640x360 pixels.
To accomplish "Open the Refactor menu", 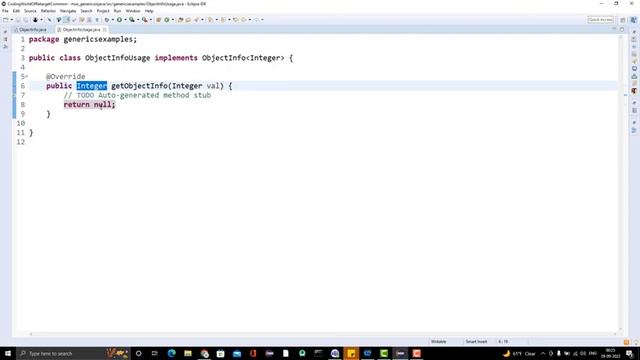I will point(48,11).
